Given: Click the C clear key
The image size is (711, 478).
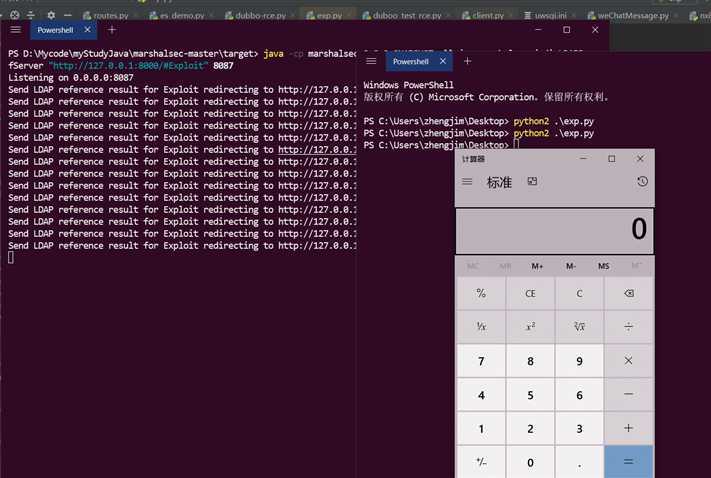Looking at the screenshot, I should point(579,293).
